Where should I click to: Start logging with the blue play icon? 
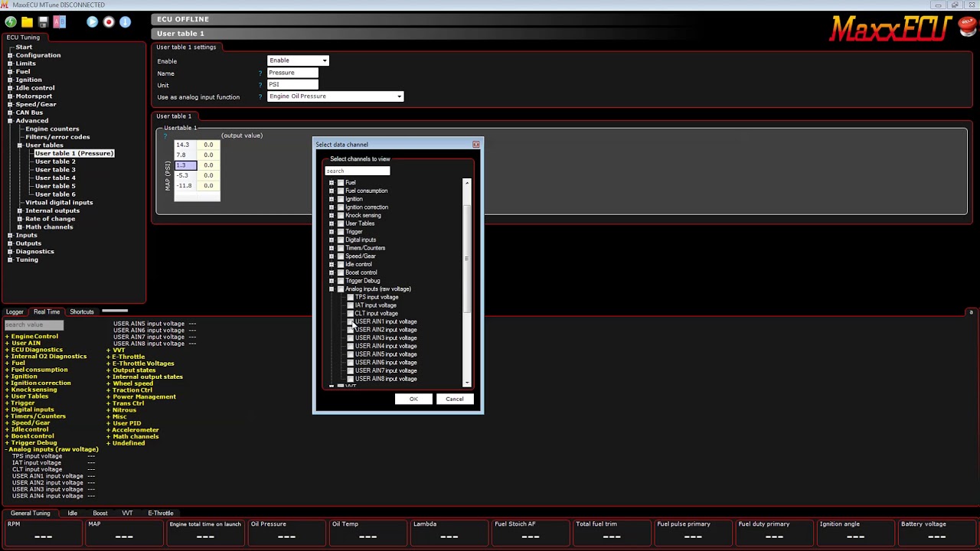(x=92, y=22)
